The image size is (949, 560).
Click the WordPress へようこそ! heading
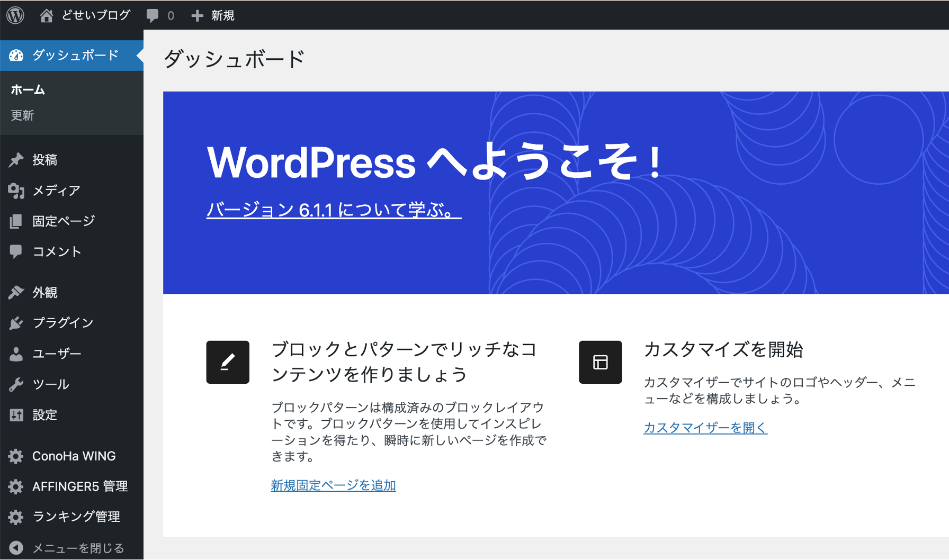pos(434,161)
